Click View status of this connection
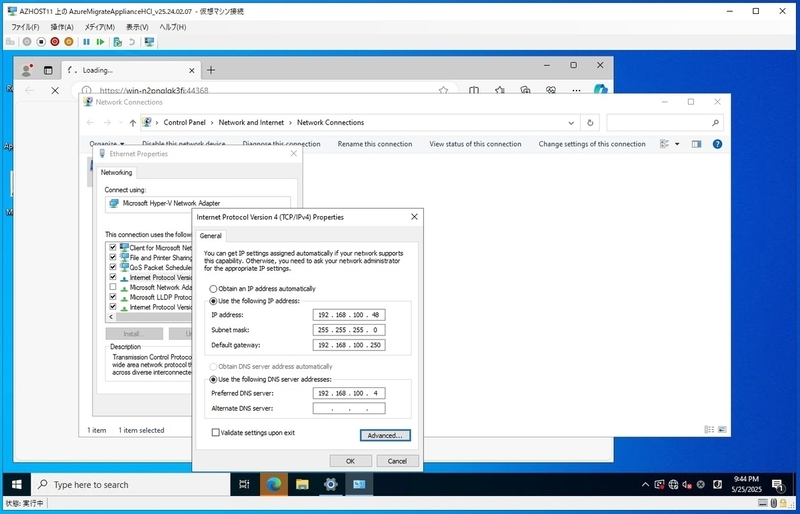Viewport: 800px width, 514px height. 476,144
